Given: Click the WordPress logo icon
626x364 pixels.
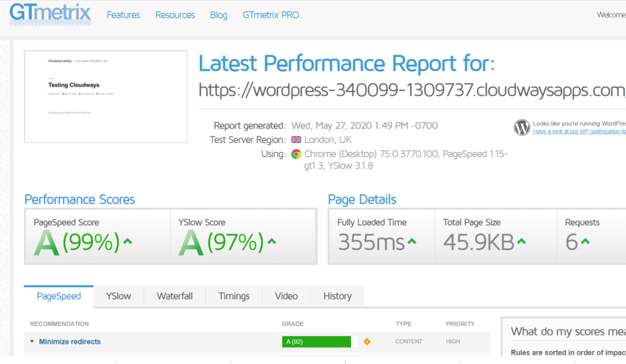Looking at the screenshot, I should point(522,128).
